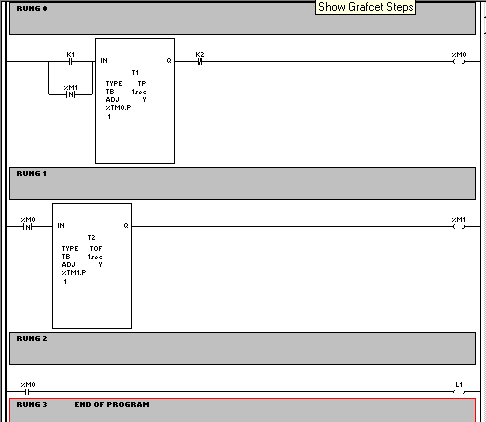Select the Rung 0 header bar
Image resolution: width=486 pixels, height=422 pixels.
pyautogui.click(x=242, y=18)
